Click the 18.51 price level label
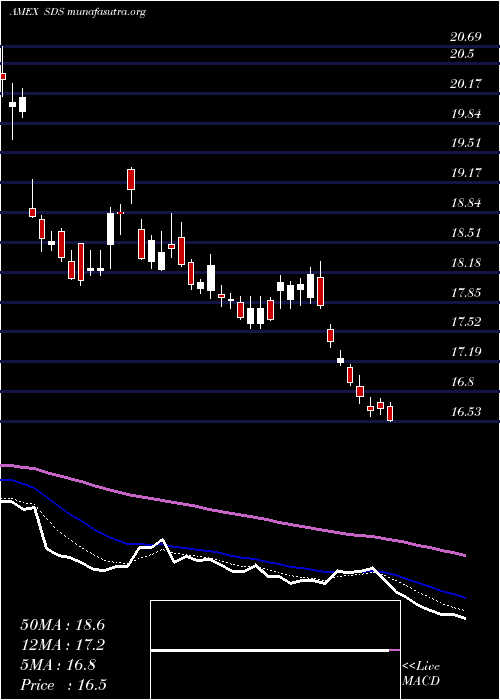The image size is (500, 700). (466, 233)
